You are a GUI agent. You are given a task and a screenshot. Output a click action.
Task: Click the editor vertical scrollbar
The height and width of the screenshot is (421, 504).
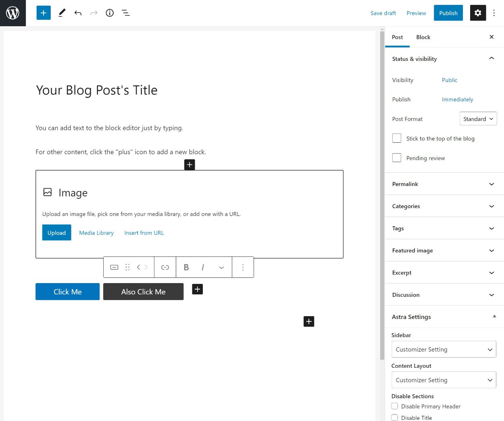click(382, 195)
